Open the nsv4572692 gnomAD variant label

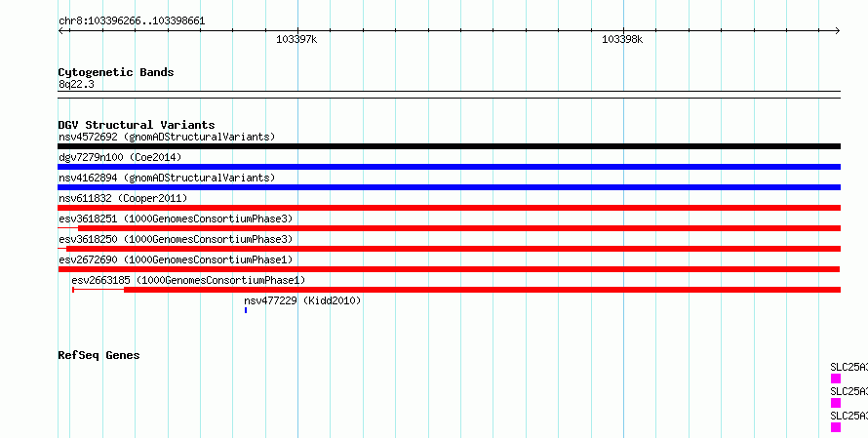[x=167, y=137]
